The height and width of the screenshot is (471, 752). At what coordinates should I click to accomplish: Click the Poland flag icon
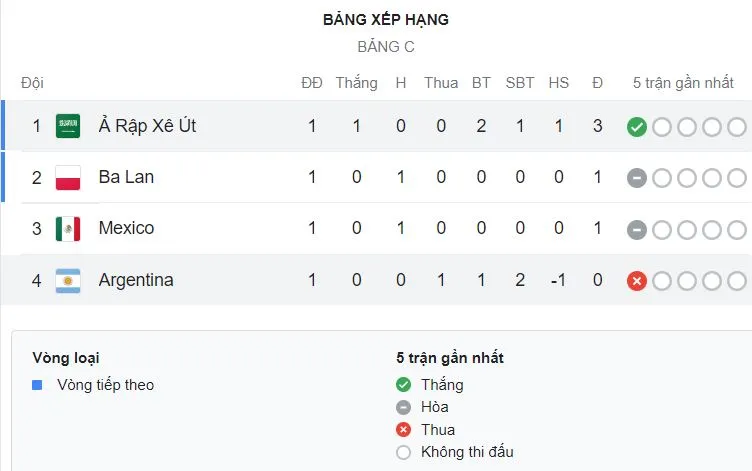click(68, 178)
